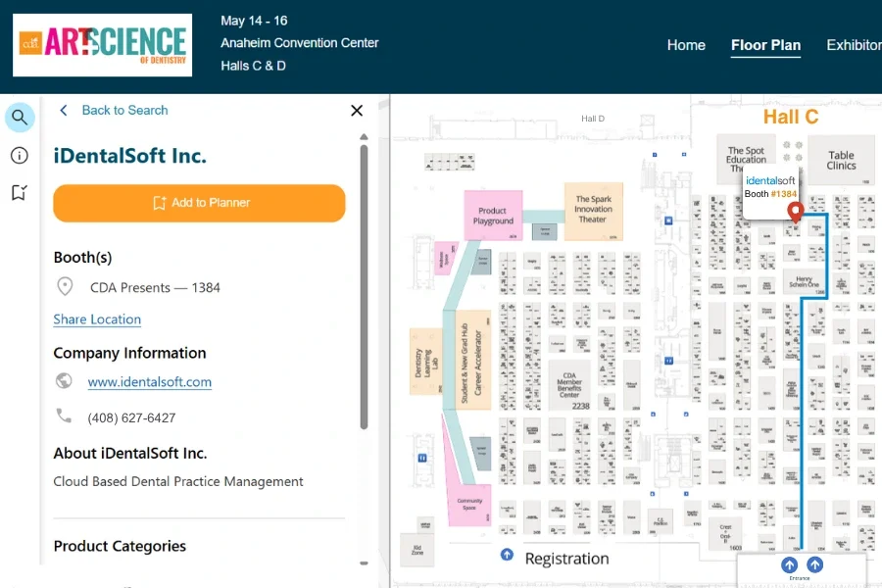Open the planner bookmark sidebar icon
This screenshot has height=588, width=882.
20,192
